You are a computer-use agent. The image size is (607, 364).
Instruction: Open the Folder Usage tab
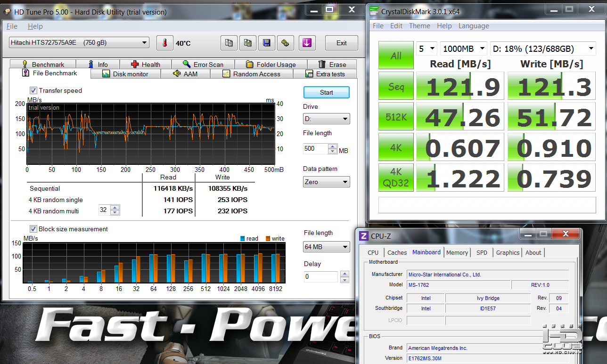pos(271,65)
